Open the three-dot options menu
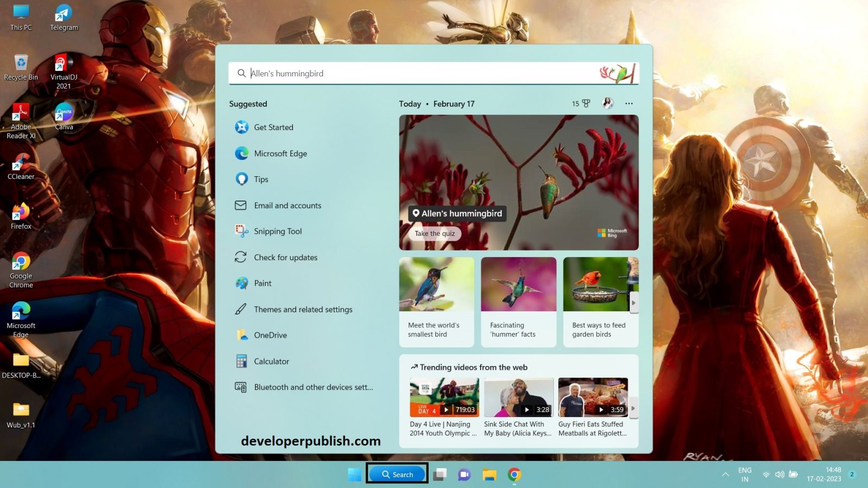This screenshot has height=488, width=868. click(629, 103)
